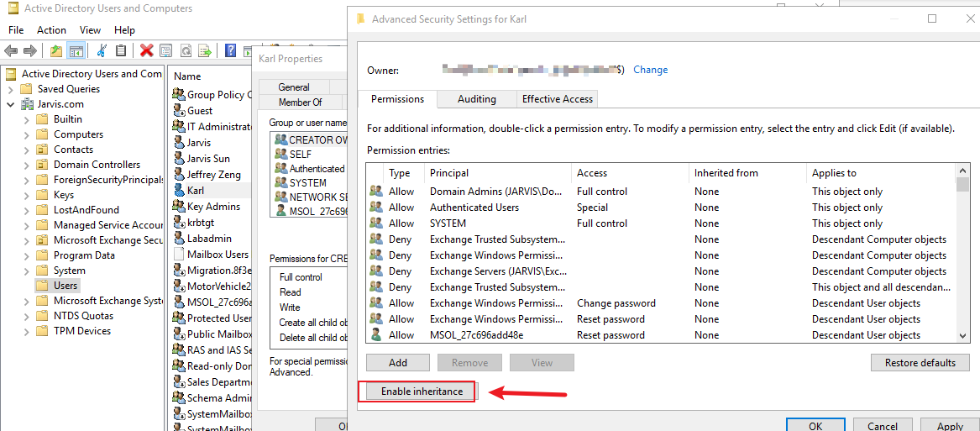Expand the Builtin container
The height and width of the screenshot is (431, 980).
26,118
